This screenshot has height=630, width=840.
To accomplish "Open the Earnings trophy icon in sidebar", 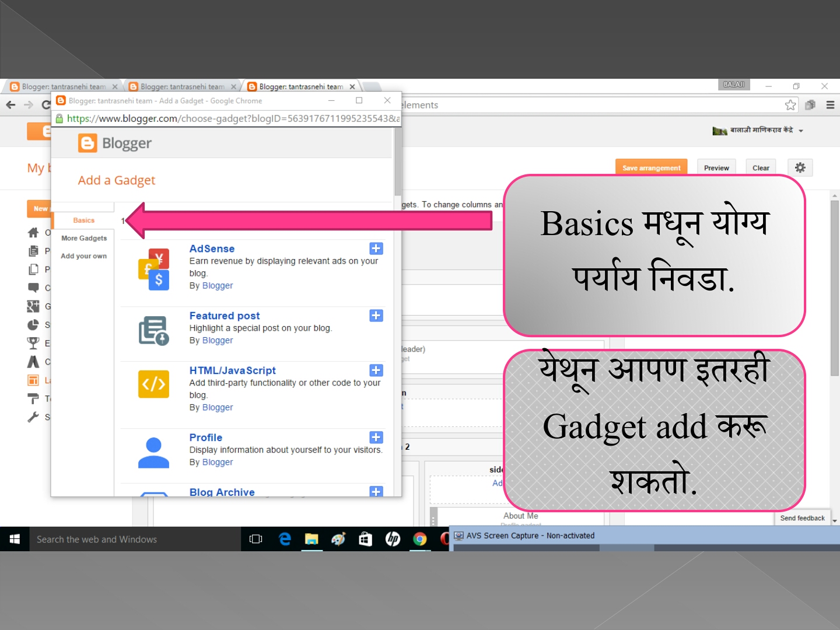I will click(33, 343).
